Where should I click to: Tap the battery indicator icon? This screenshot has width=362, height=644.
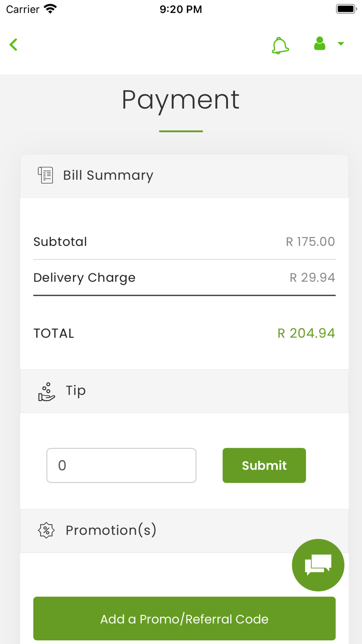tap(345, 8)
